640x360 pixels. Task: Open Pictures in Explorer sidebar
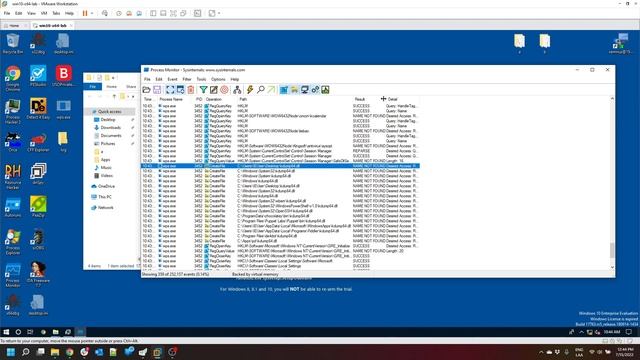point(107,144)
